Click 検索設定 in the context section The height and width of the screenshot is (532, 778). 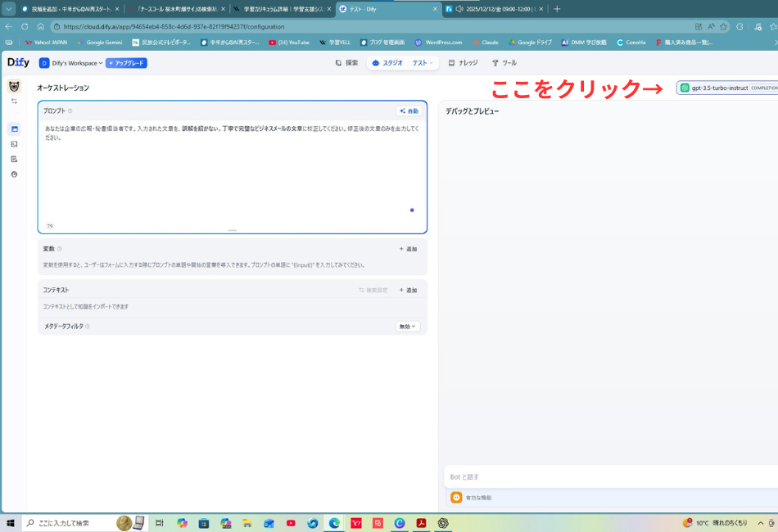373,290
